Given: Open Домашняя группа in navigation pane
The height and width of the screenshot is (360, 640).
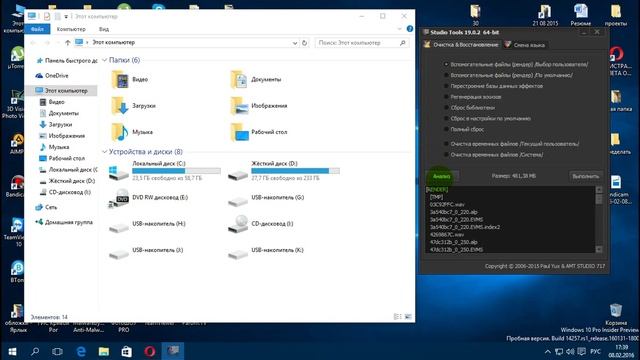Looking at the screenshot, I should [64, 222].
